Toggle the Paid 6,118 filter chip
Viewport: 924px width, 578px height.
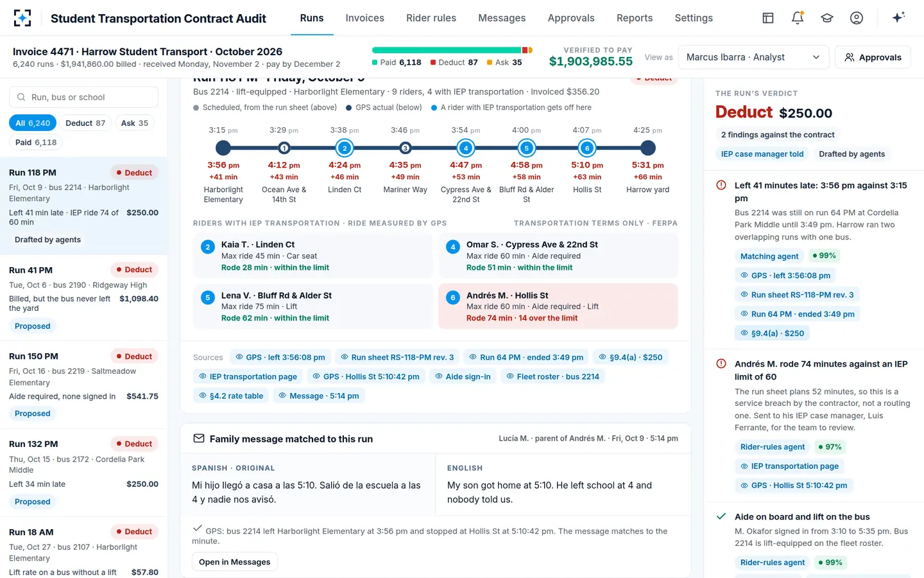(36, 142)
